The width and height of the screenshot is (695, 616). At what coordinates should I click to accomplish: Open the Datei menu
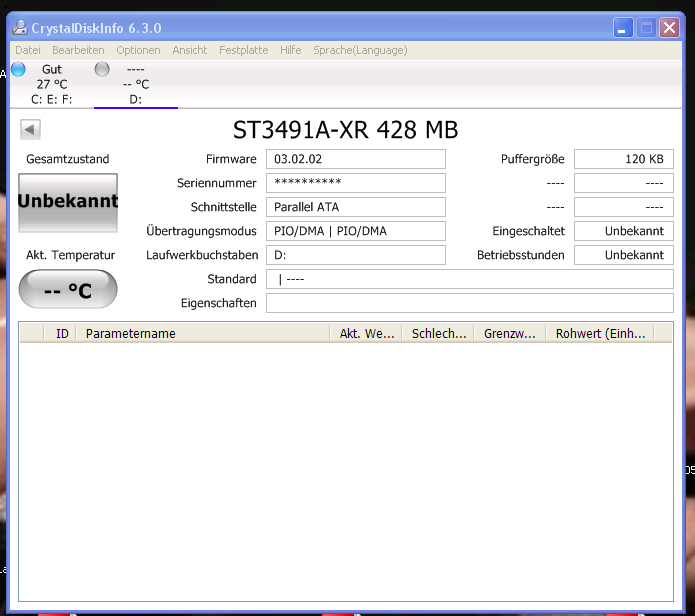[28, 50]
